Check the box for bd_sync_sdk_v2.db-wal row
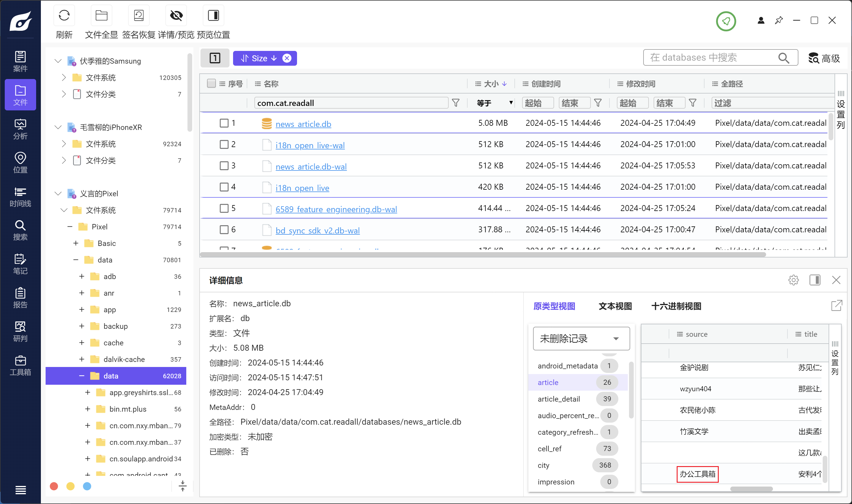 pyautogui.click(x=224, y=230)
